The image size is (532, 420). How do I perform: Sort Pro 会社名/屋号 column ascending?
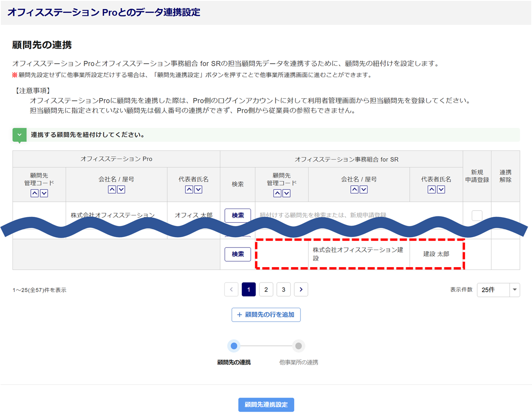(112, 189)
